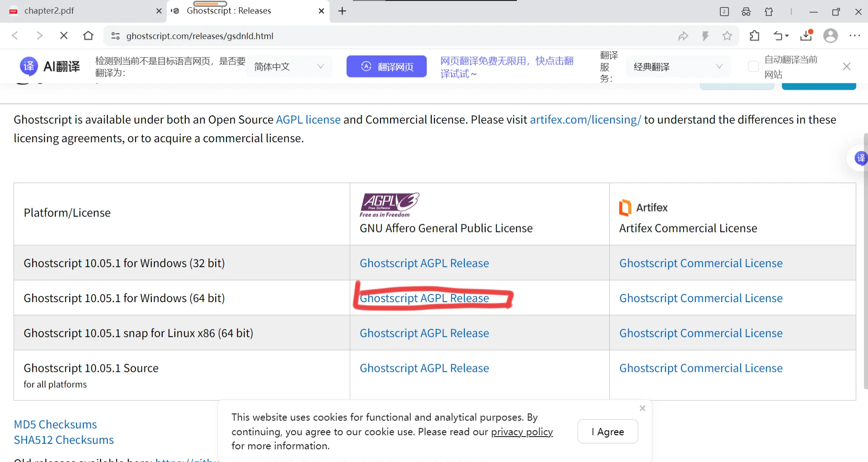Click the Platform/License header cell text
Viewport: 868px width, 462px height.
(x=67, y=213)
